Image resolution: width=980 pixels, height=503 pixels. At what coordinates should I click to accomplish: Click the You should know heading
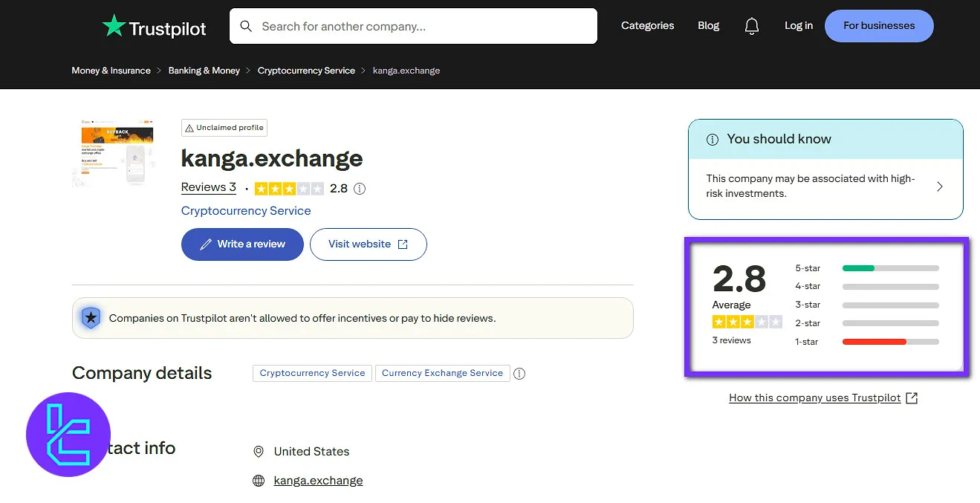(779, 139)
